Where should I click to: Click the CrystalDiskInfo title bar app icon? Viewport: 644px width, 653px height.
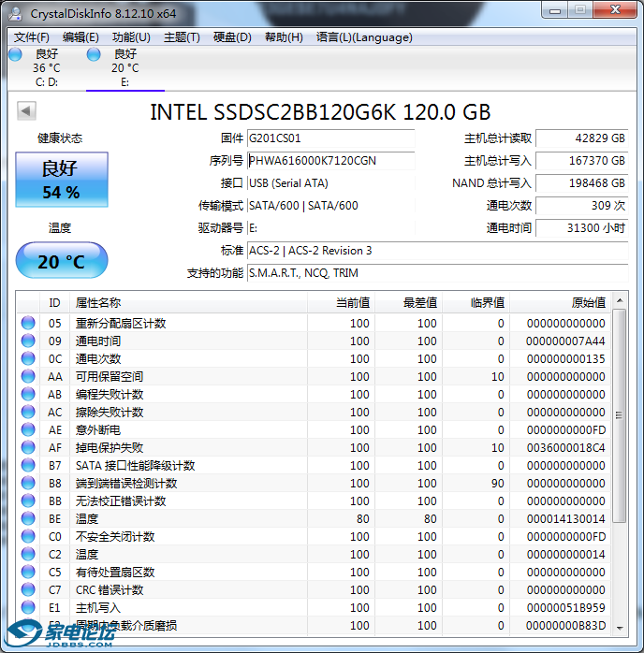pos(16,13)
